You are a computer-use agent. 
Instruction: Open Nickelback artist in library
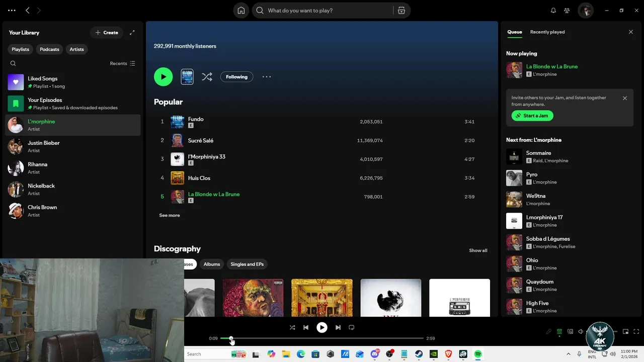[x=73, y=190]
